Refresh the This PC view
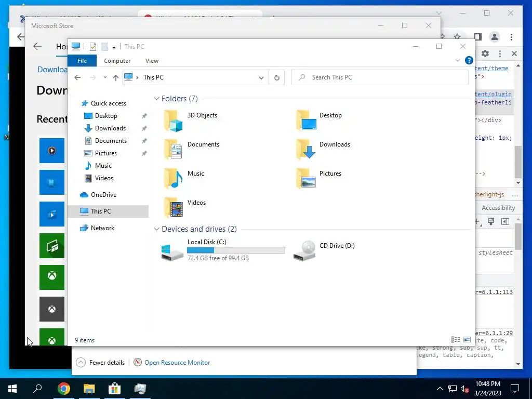 tap(277, 78)
